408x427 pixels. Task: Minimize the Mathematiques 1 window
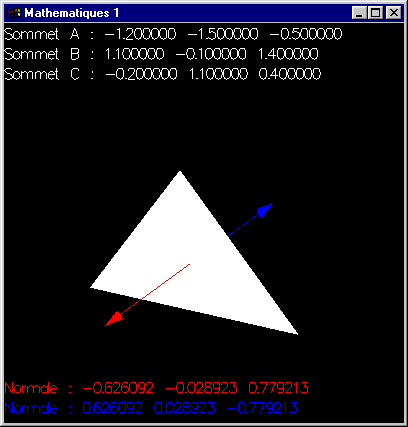359,13
